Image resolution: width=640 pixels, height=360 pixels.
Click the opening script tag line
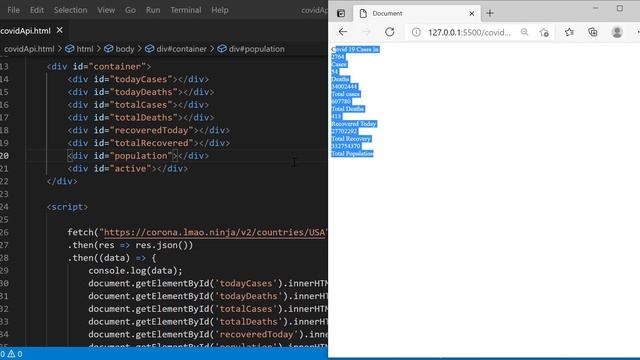pos(67,207)
